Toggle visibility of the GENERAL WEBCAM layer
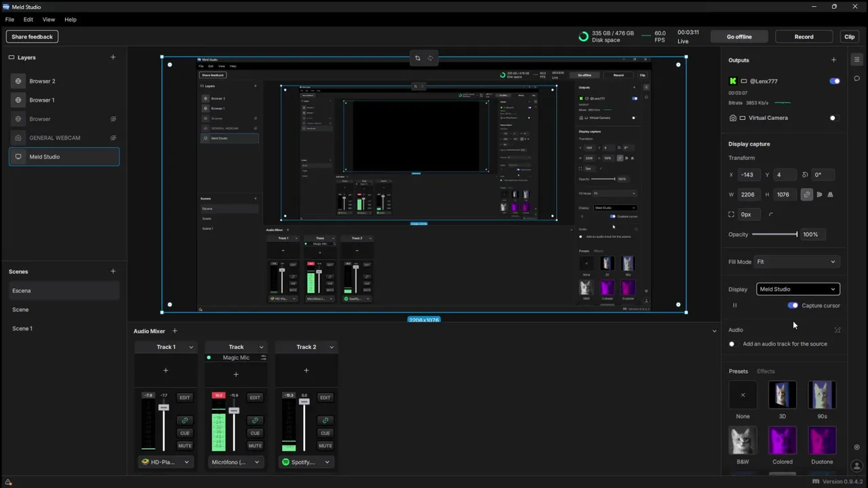Screen dimensions: 868x488 (x=113, y=138)
